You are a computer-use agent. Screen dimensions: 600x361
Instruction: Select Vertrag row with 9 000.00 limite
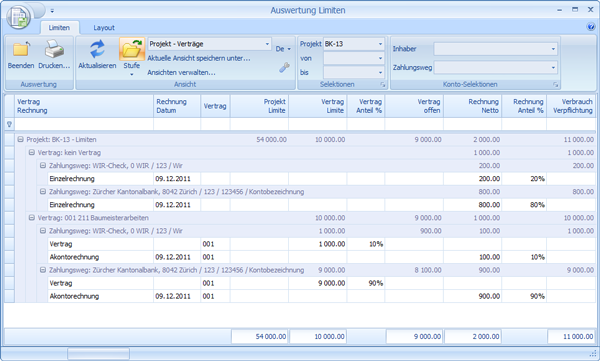[x=321, y=283]
